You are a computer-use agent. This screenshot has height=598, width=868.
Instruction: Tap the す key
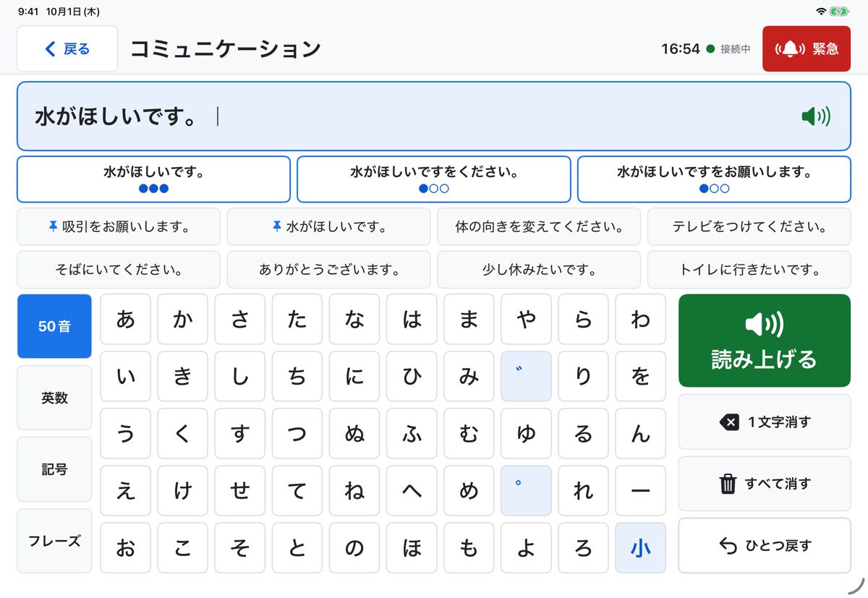239,434
